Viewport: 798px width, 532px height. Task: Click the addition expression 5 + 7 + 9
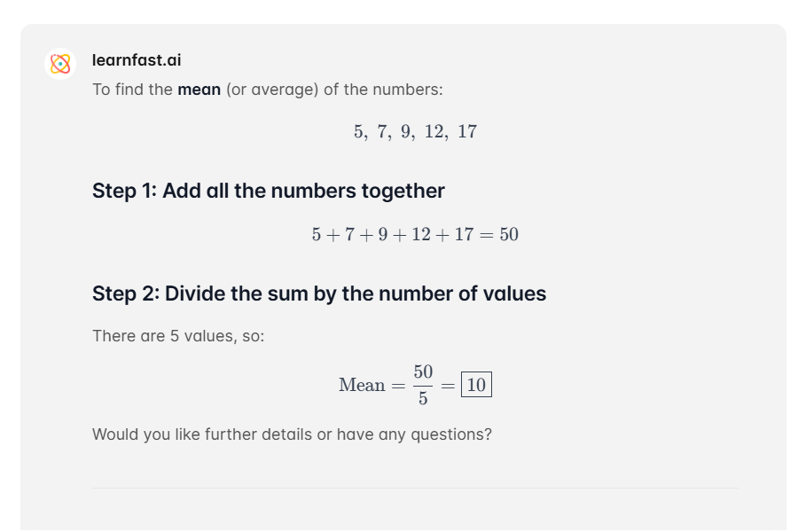349,235
